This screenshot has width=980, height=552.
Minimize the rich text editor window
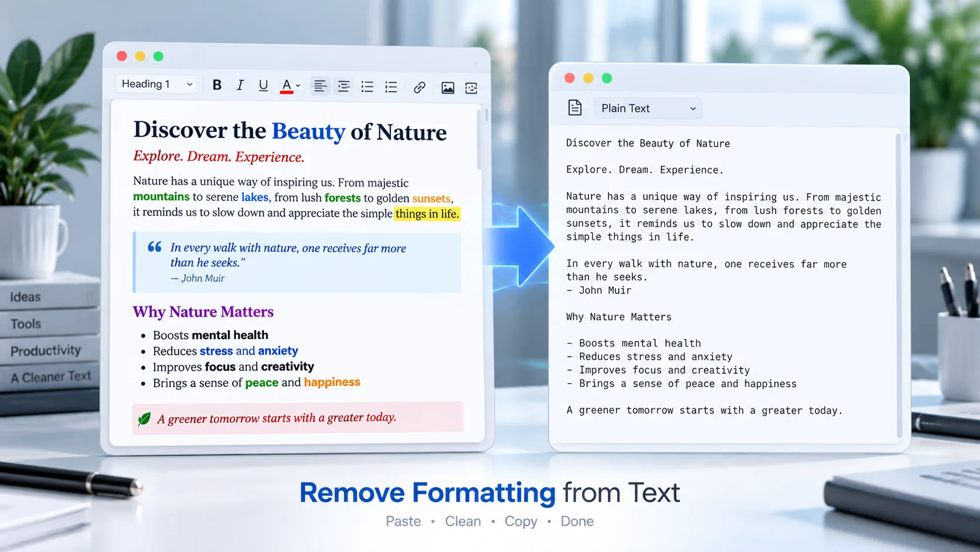pos(140,56)
